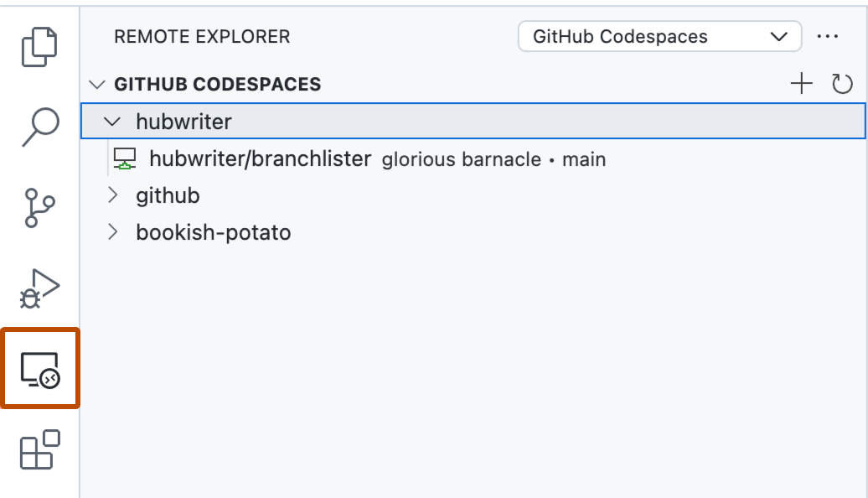Select the bookish-potato item label
This screenshot has height=498, width=868.
[213, 232]
